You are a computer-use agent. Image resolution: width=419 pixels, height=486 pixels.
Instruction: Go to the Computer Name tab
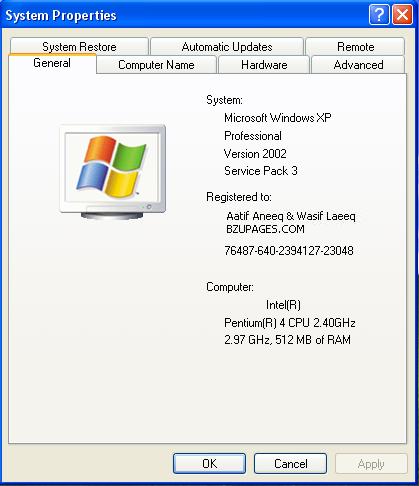pyautogui.click(x=156, y=65)
